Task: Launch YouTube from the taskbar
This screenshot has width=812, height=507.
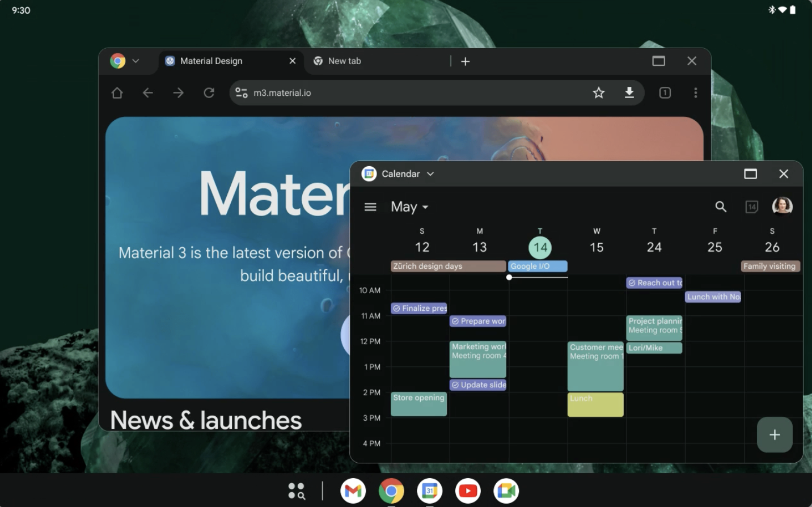Action: (x=468, y=491)
